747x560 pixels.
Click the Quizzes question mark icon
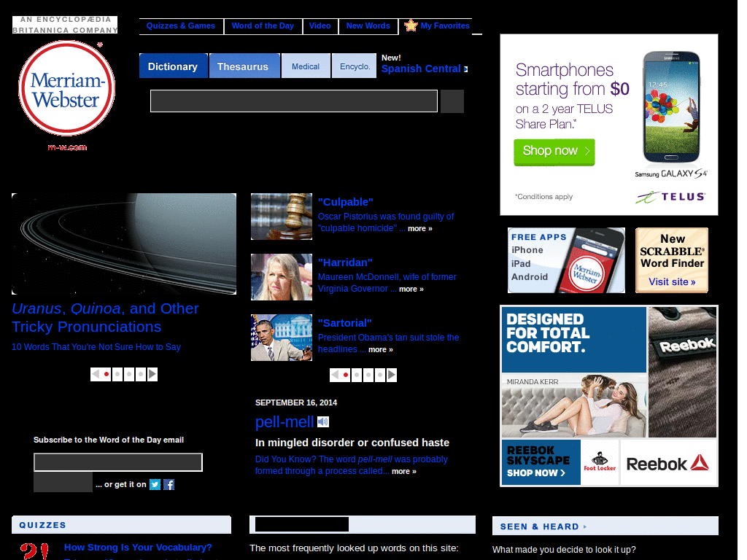point(34,551)
